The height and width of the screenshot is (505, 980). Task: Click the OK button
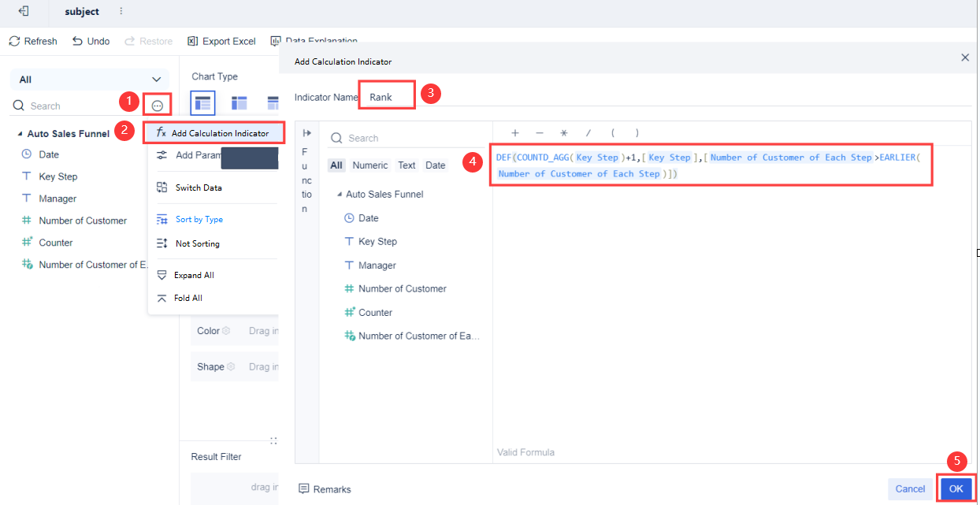(x=956, y=488)
